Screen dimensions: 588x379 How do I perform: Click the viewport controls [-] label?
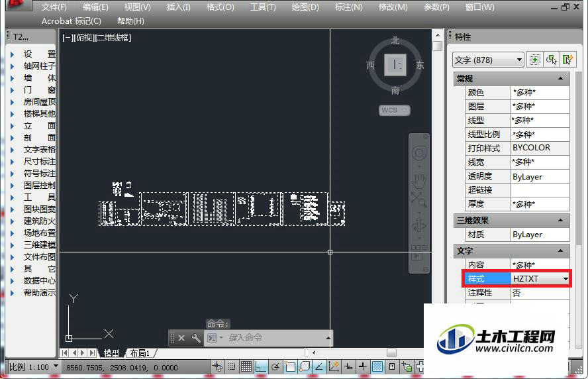tap(68, 38)
